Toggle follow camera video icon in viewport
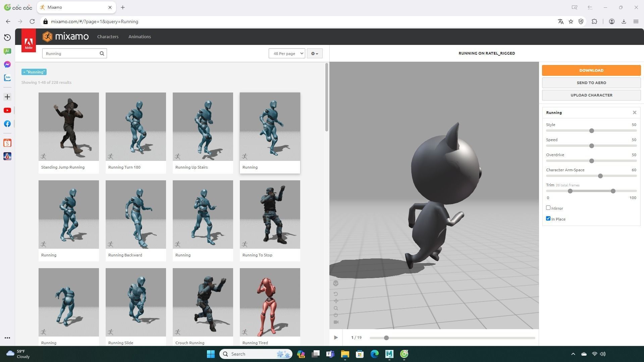Screen dimensions: 644x362 point(336,322)
